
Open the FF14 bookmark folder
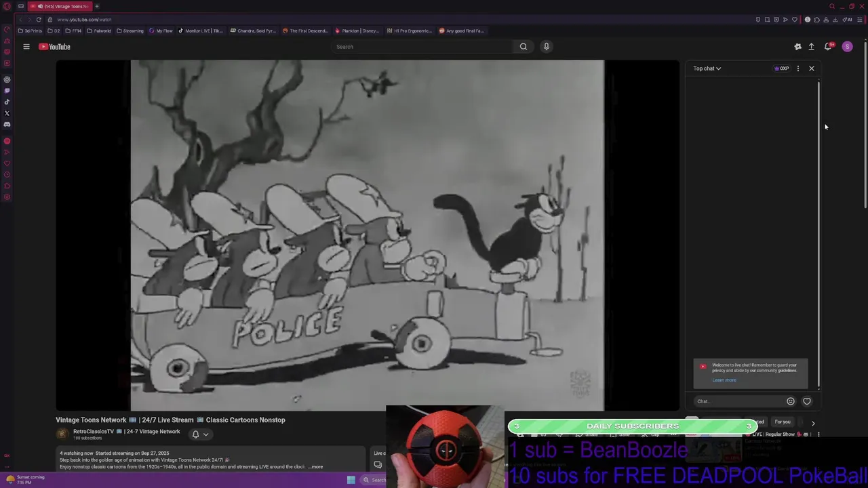point(73,30)
